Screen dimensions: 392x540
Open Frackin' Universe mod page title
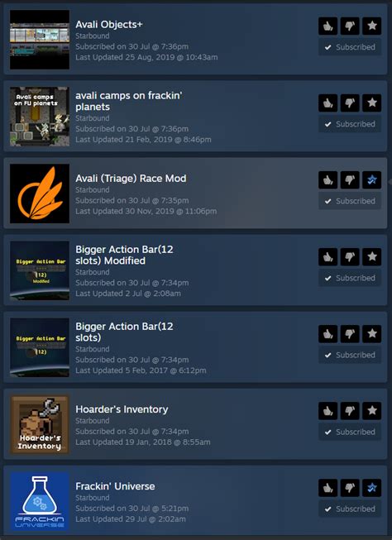[x=115, y=486]
